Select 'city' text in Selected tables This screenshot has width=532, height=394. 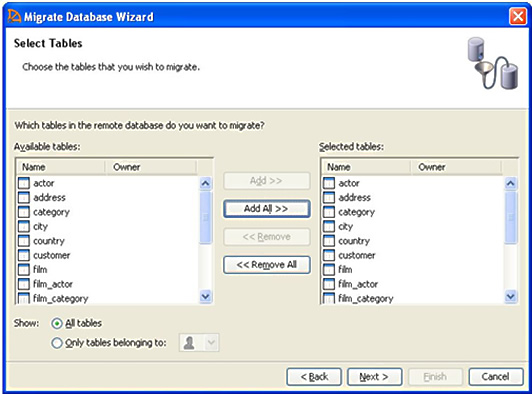pyautogui.click(x=345, y=227)
